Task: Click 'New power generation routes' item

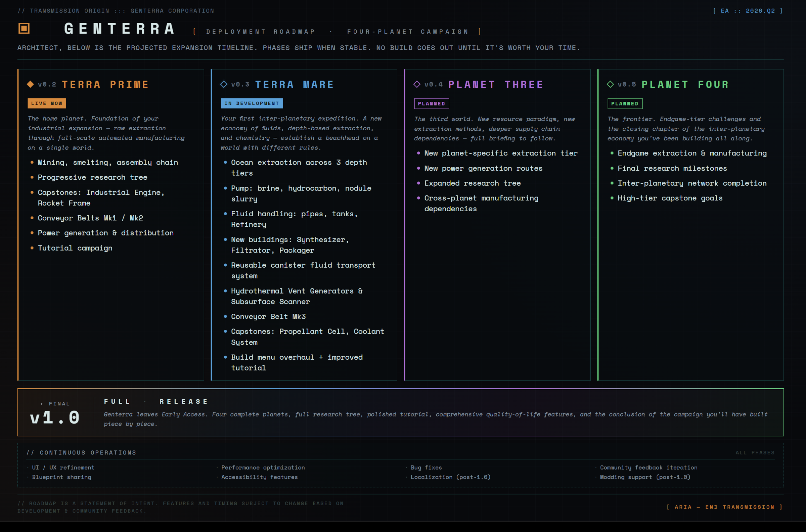Action: click(x=483, y=168)
